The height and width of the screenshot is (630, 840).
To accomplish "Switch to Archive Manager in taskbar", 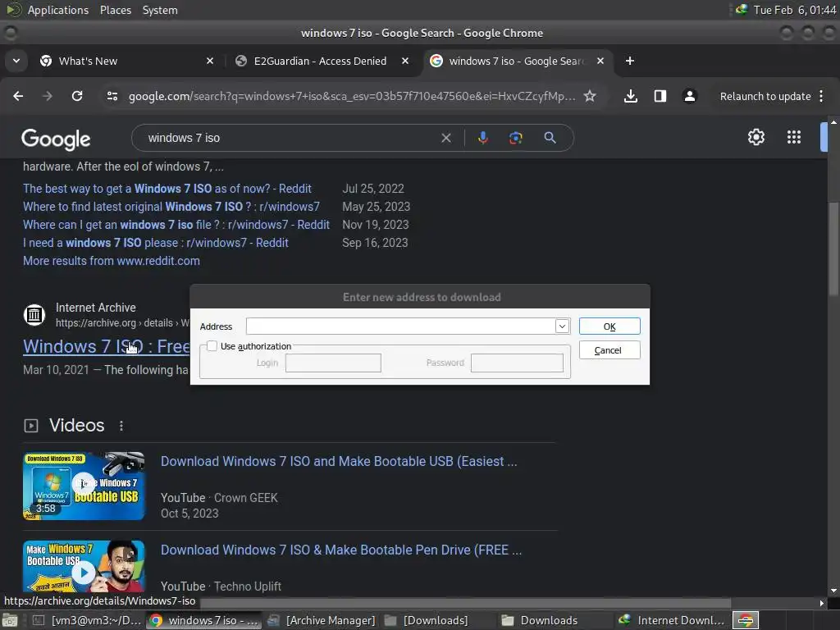I will pos(323,620).
